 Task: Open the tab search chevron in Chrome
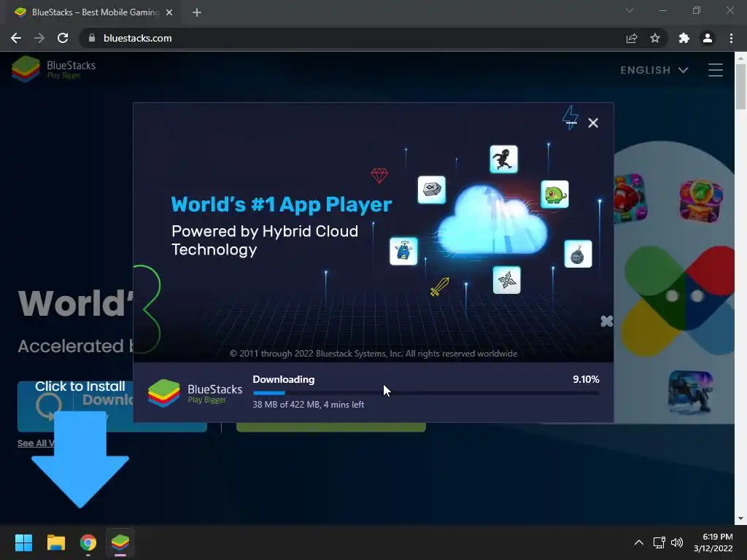click(630, 10)
